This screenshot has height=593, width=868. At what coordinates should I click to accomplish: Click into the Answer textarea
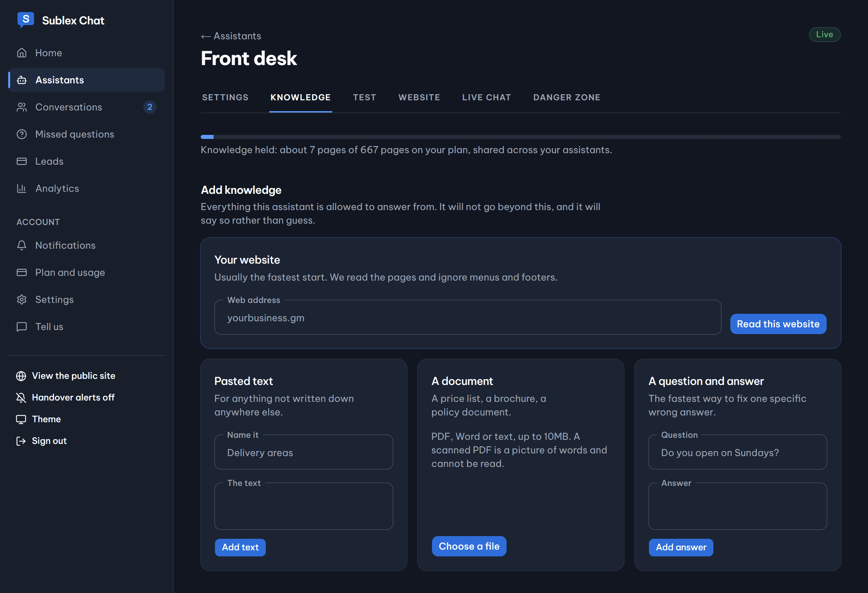738,506
